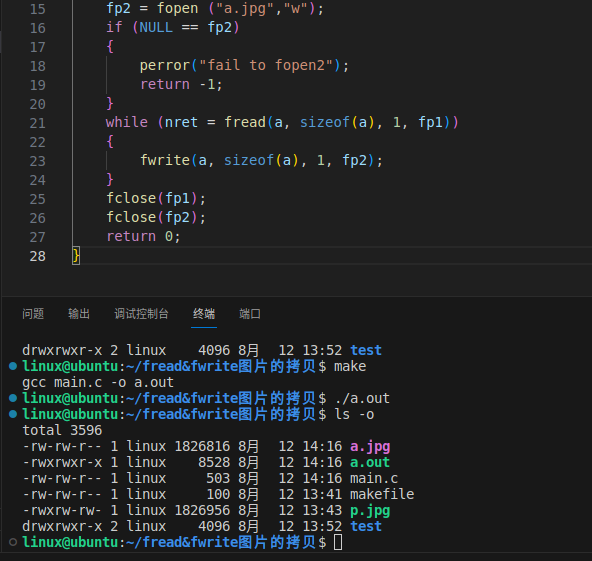Viewport: 592px width, 561px height.
Task: Click the 终端 tab
Action: coord(204,314)
